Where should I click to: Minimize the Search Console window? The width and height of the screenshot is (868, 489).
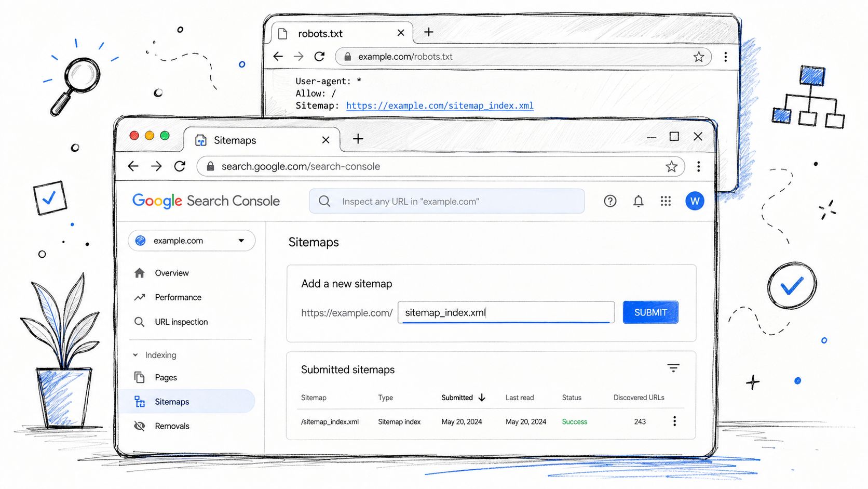652,137
